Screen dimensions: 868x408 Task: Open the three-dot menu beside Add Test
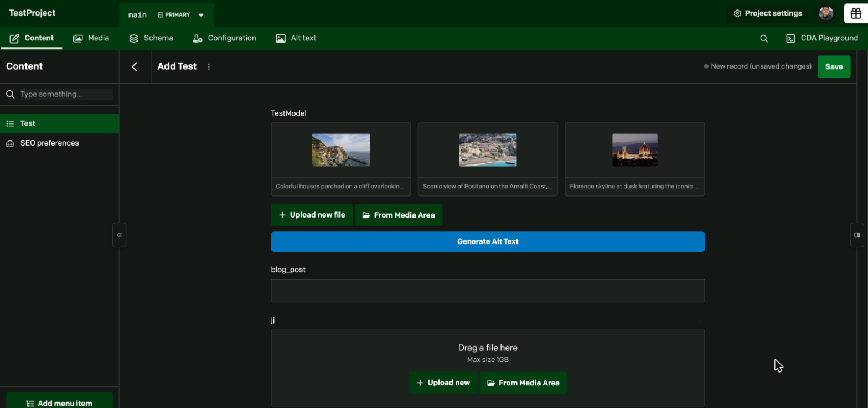209,67
